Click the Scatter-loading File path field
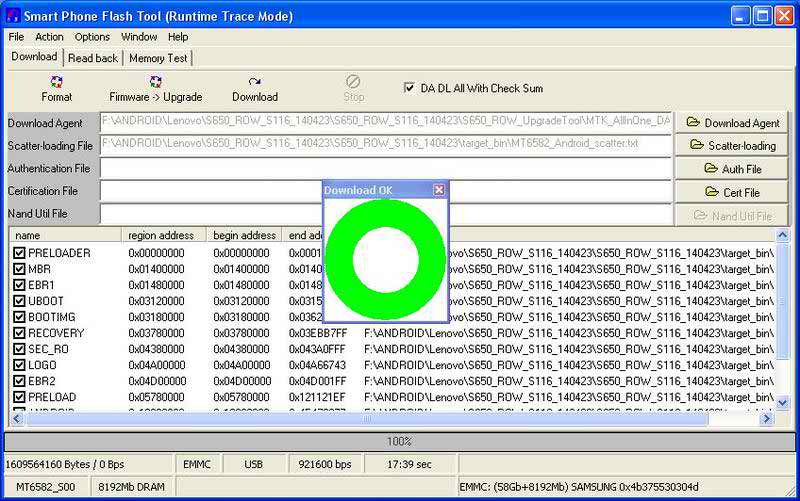The width and height of the screenshot is (800, 501). click(x=386, y=145)
